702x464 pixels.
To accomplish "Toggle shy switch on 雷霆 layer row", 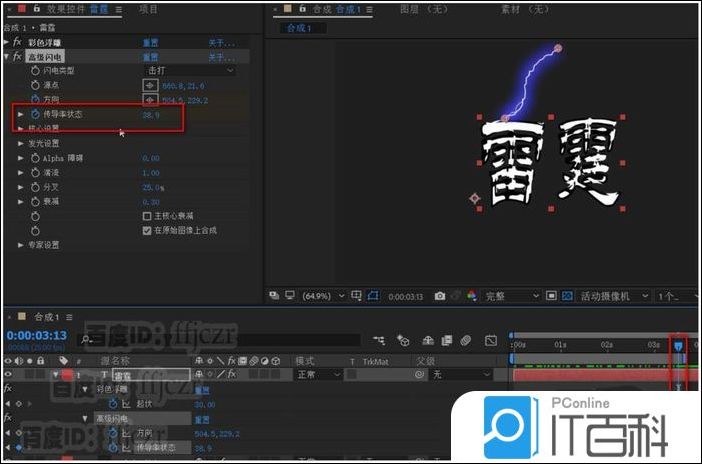I will coord(199,374).
